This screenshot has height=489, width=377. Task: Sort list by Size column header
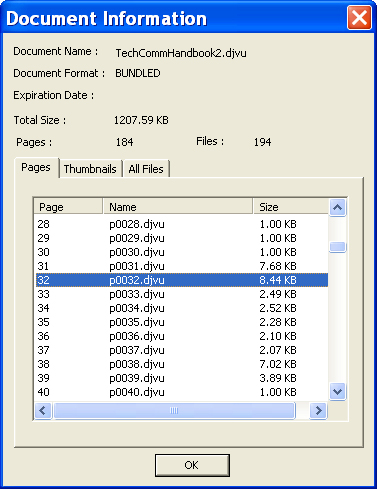(290, 207)
